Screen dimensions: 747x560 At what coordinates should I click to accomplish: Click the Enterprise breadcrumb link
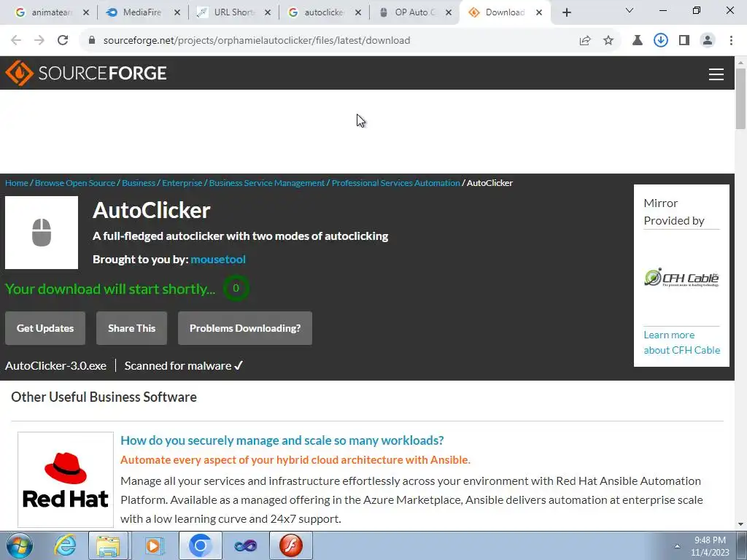pos(182,183)
